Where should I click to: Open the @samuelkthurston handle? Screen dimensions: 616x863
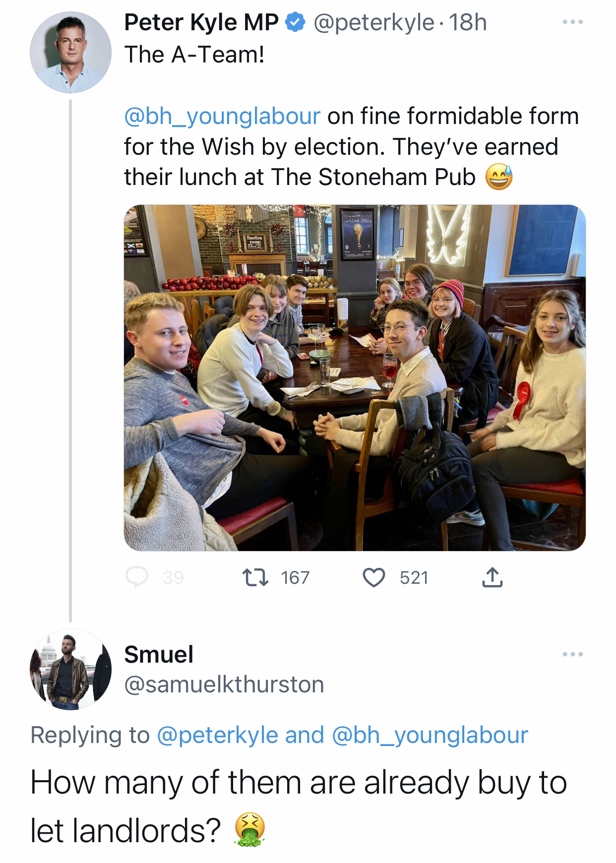224,685
